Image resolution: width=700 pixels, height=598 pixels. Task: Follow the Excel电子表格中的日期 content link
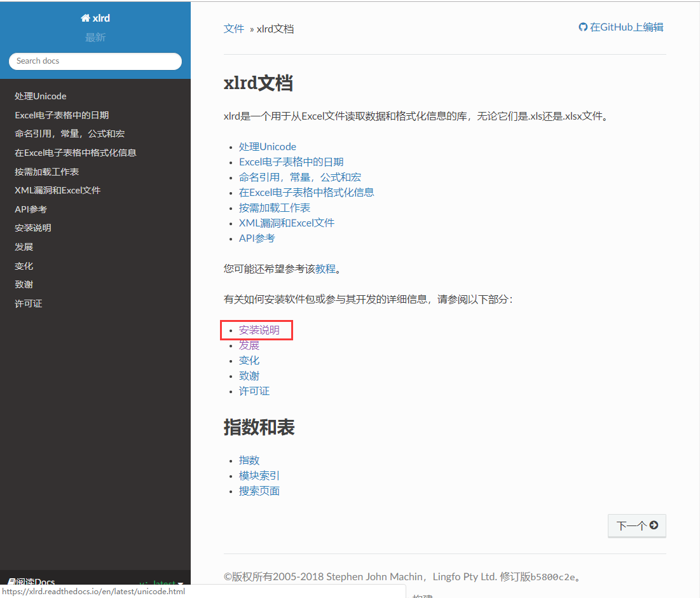click(x=291, y=162)
